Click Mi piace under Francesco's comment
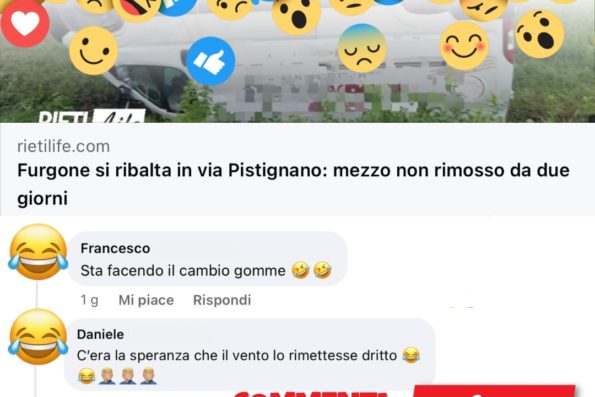Screen dimensions: 595x397 [146, 300]
